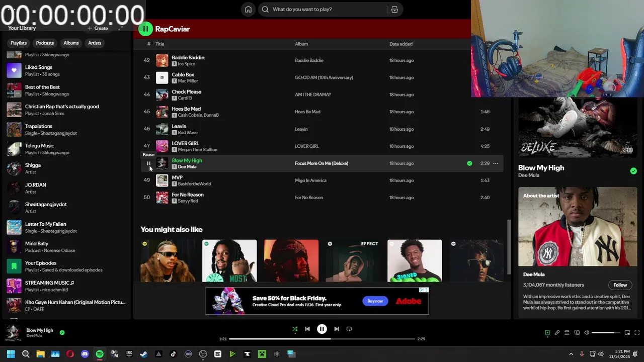The height and width of the screenshot is (362, 644).
Task: Open the Cardi B artist link
Action: pyautogui.click(x=185, y=98)
